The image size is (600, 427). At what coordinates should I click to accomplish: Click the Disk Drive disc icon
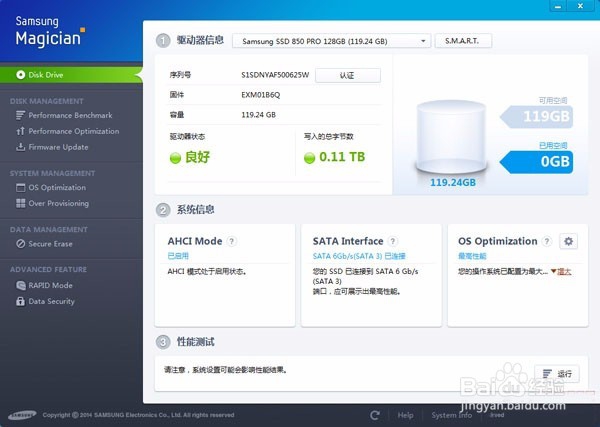point(21,75)
